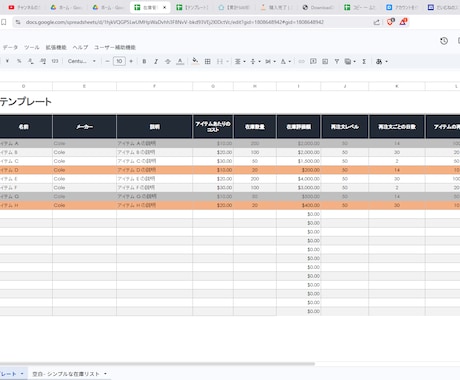Increase decimal places button
460x380 pixels.
(43, 61)
